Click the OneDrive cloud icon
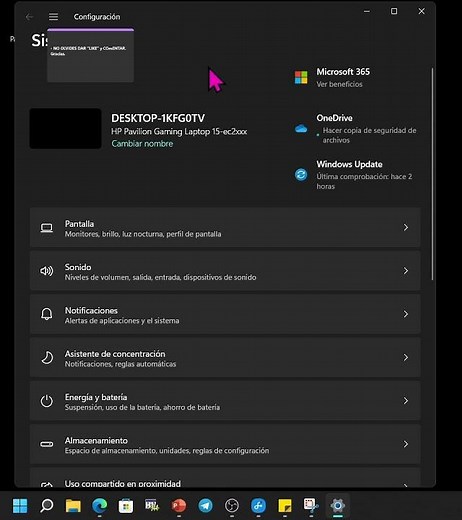This screenshot has width=462, height=520. [x=301, y=128]
